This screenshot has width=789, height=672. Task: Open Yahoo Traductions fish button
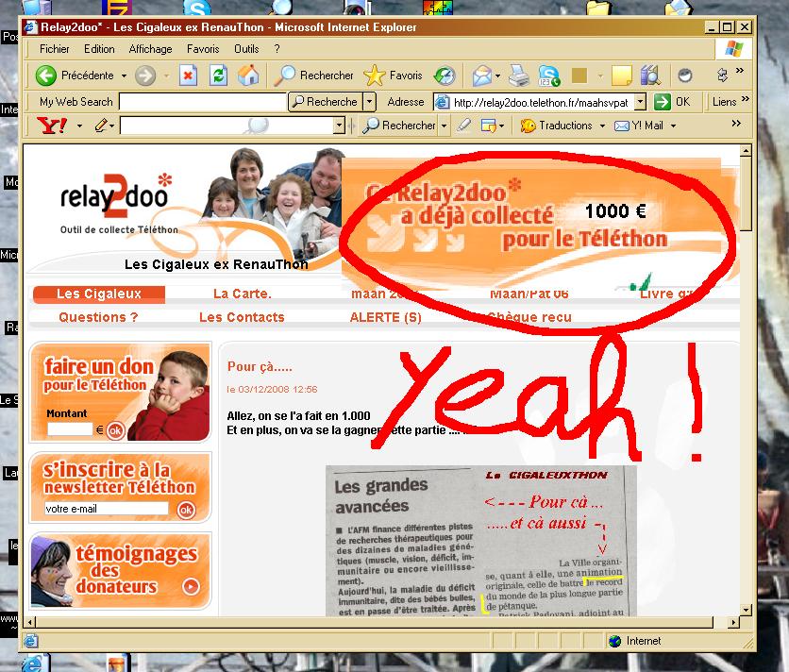pos(557,126)
